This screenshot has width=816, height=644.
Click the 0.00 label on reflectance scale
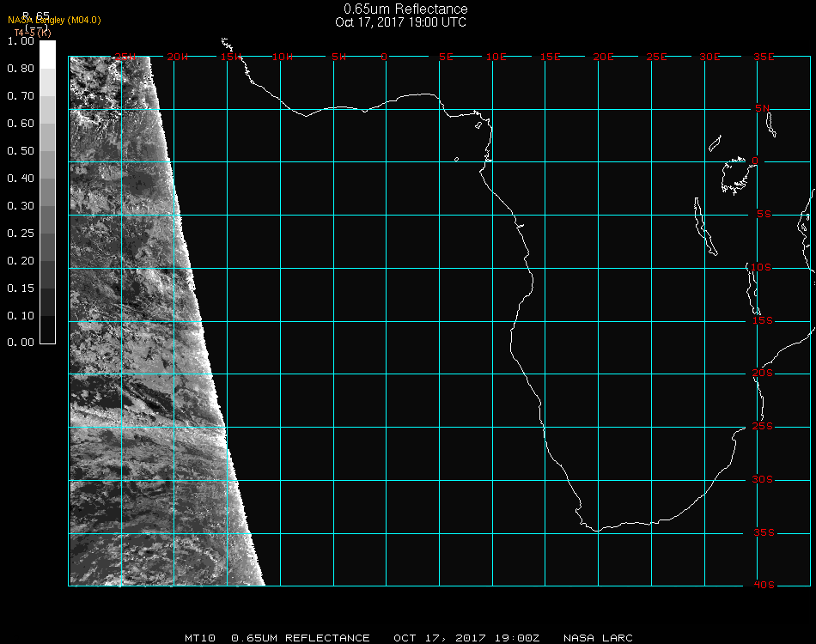[x=21, y=343]
